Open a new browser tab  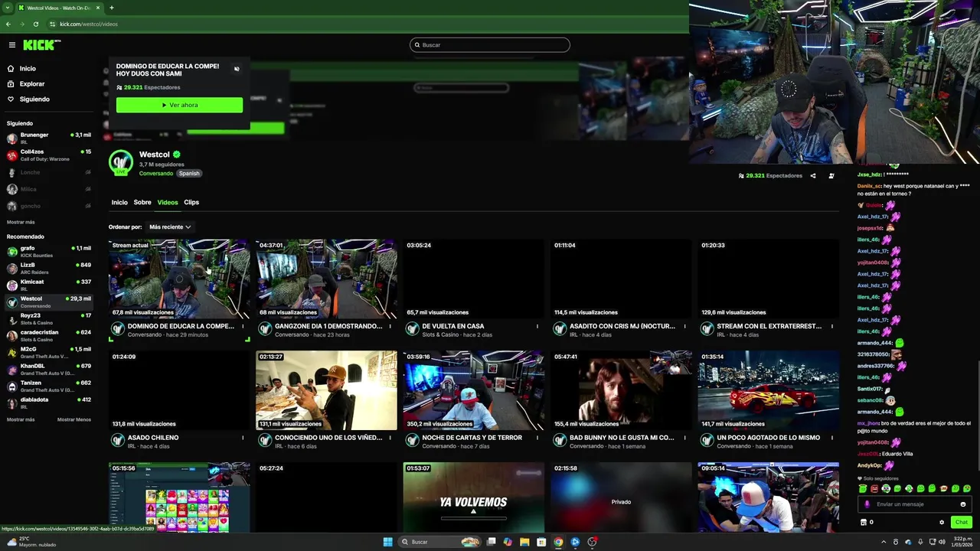(112, 8)
